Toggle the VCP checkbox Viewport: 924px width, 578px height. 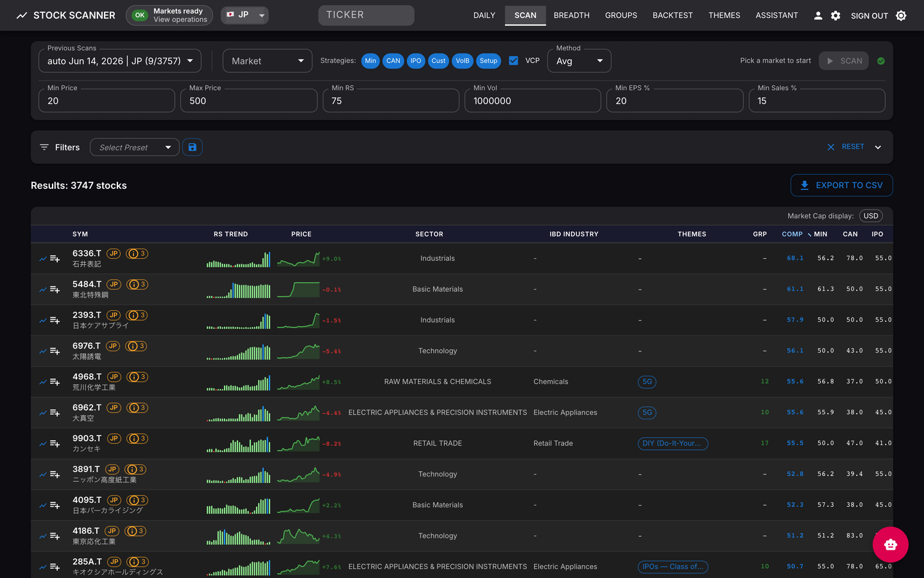[513, 60]
